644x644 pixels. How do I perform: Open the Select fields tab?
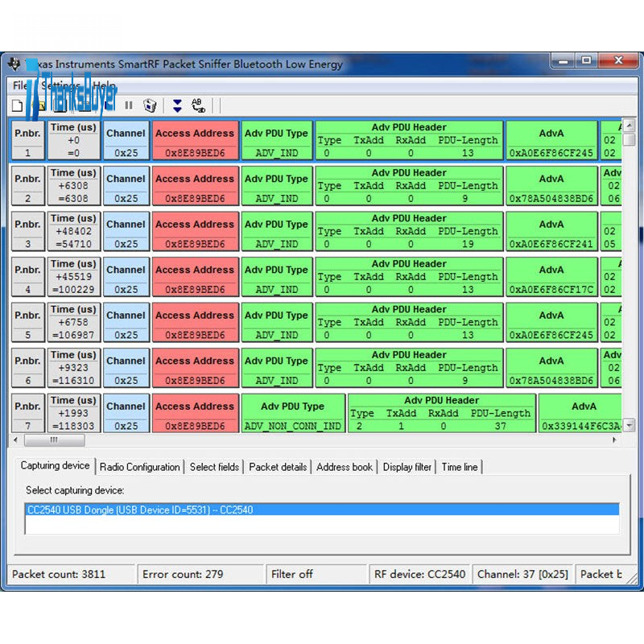pyautogui.click(x=214, y=467)
